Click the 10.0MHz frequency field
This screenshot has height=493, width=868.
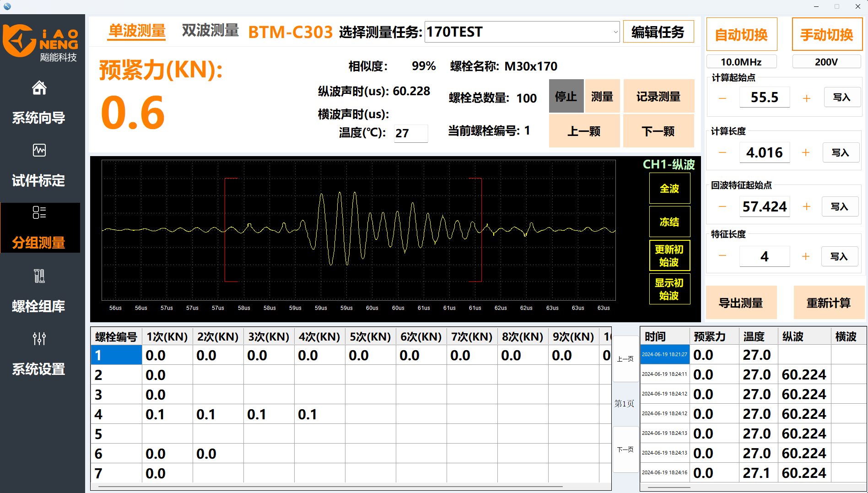[741, 62]
